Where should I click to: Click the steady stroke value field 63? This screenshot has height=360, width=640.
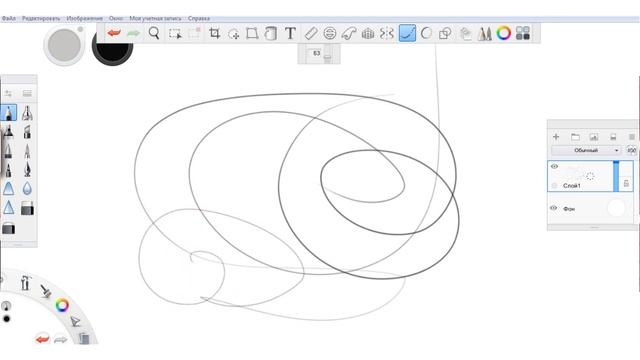316,53
